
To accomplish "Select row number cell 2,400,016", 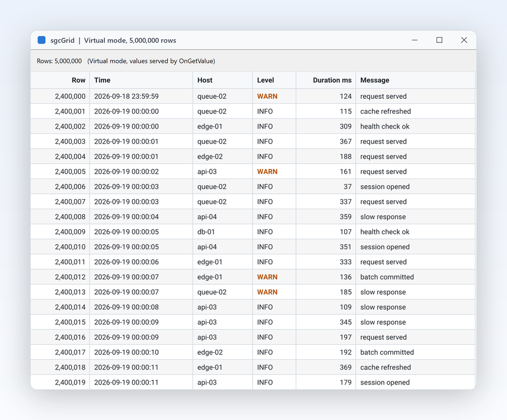I will (60, 337).
